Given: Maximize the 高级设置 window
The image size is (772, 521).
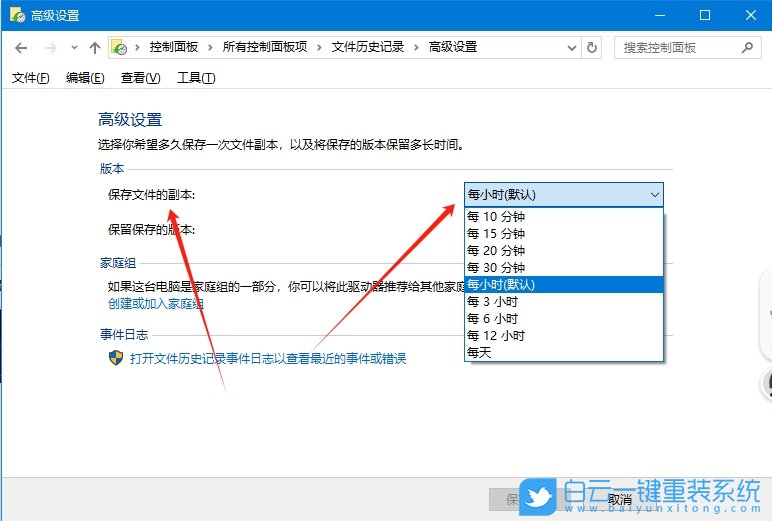Looking at the screenshot, I should pyautogui.click(x=705, y=15).
